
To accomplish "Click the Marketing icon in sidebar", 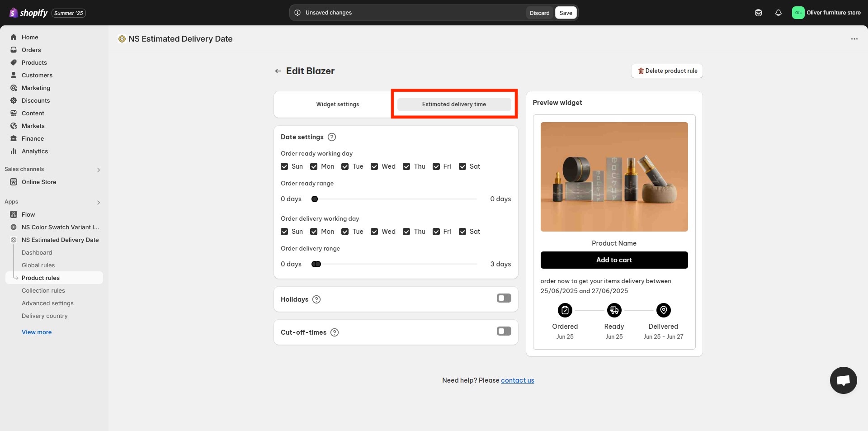I will pyautogui.click(x=14, y=88).
